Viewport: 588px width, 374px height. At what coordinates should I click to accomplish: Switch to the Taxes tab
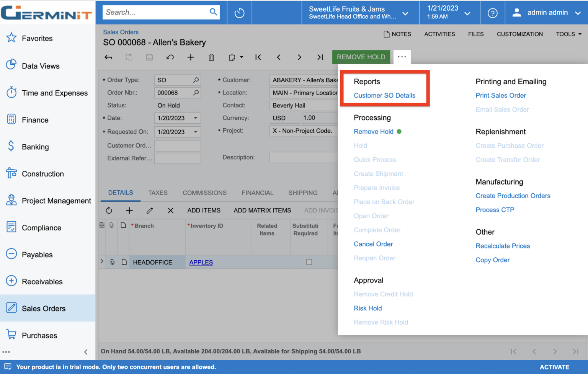pos(158,193)
